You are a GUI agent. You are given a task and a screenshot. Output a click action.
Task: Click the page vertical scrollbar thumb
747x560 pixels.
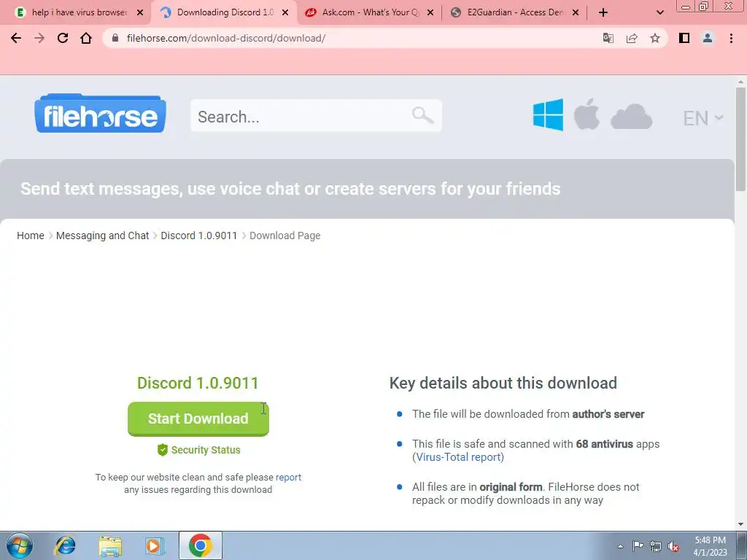(x=740, y=139)
